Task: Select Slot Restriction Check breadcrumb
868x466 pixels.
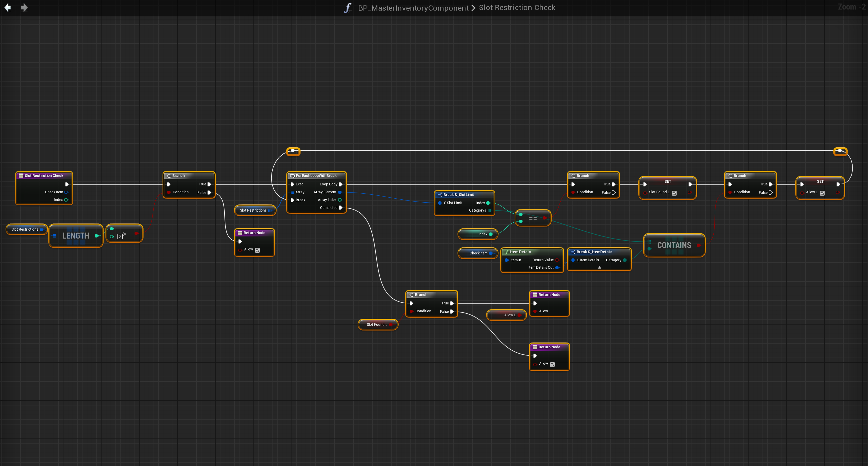Action: (x=517, y=7)
